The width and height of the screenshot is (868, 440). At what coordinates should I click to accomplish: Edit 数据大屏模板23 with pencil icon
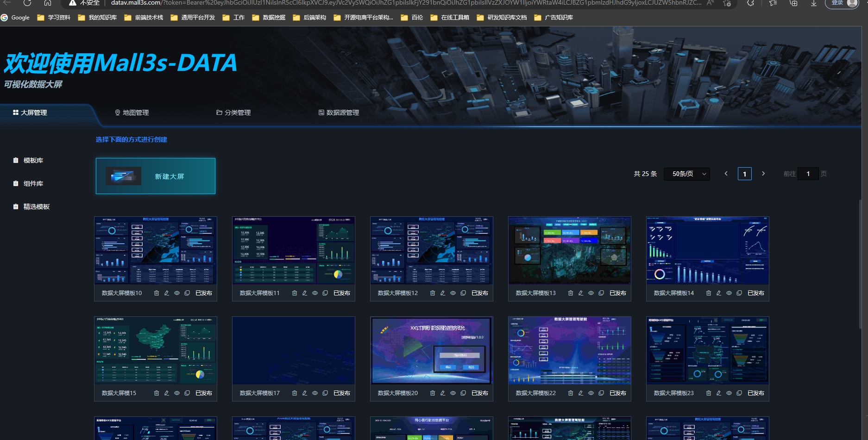point(719,393)
